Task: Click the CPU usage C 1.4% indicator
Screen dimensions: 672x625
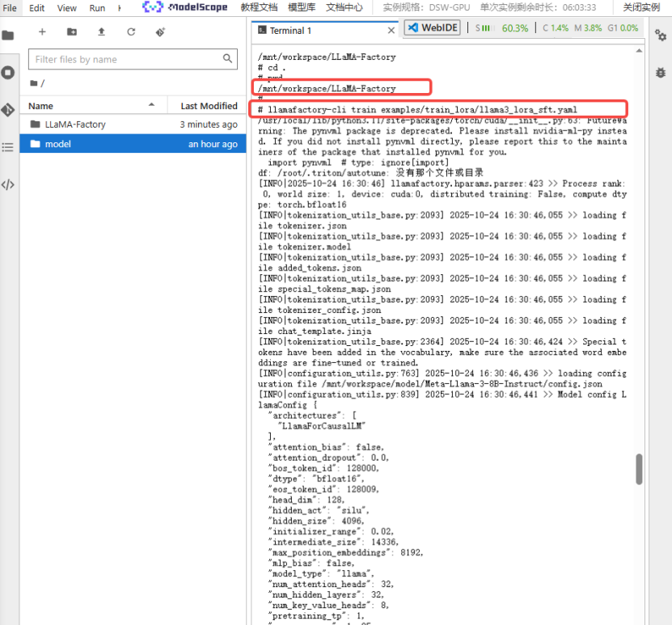Action: [x=556, y=27]
